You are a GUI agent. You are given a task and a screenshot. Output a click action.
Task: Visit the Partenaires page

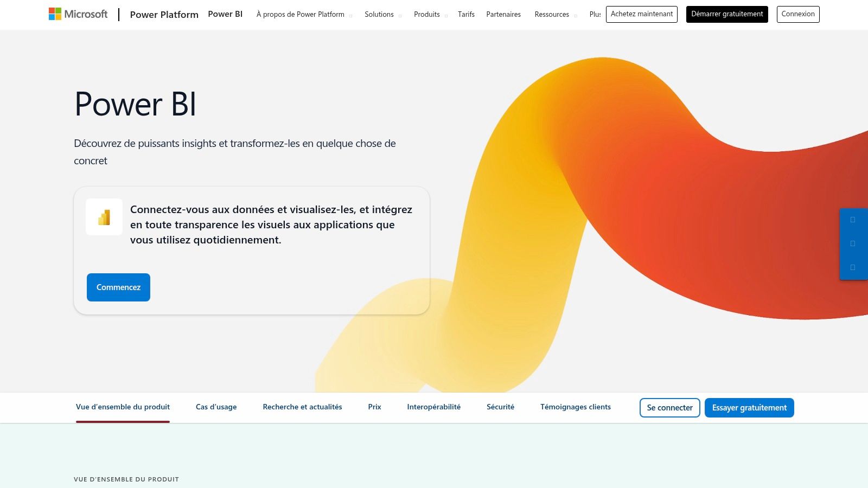503,14
